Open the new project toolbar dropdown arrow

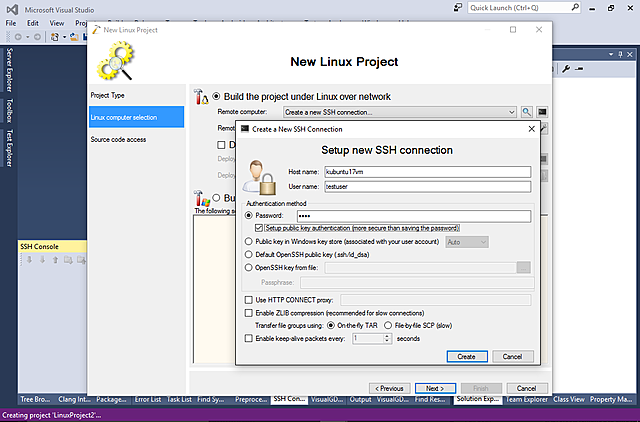point(64,37)
